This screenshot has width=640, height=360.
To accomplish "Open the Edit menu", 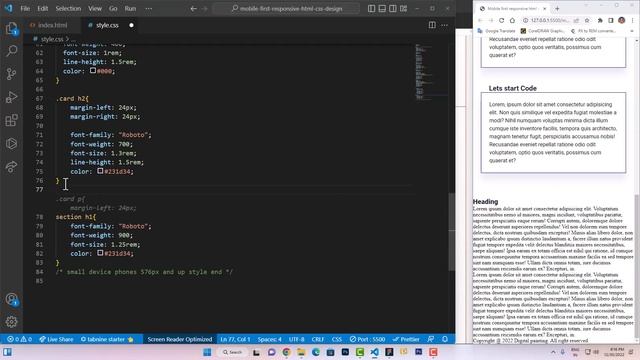I will pos(42,8).
